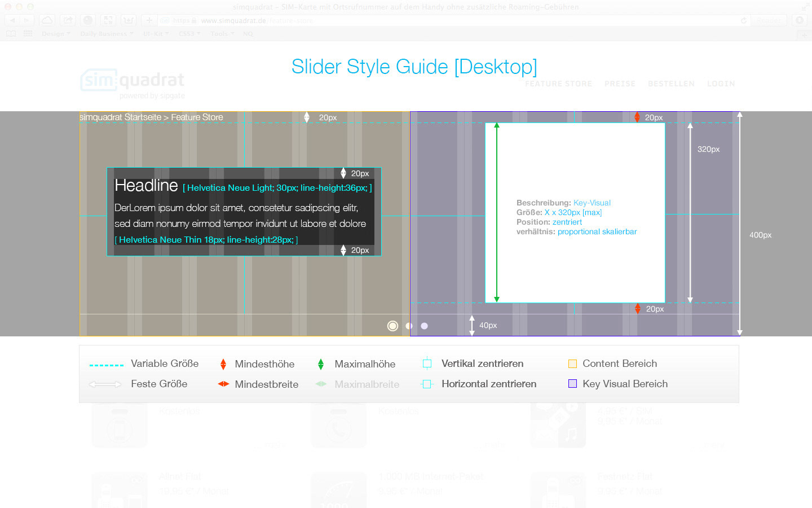Click the browser forward arrow
812x508 pixels.
(x=27, y=20)
